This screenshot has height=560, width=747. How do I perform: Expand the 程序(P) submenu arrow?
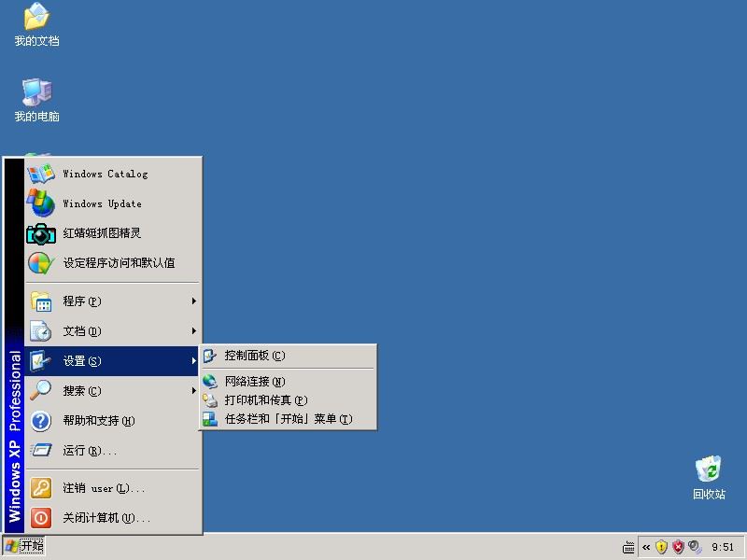click(x=194, y=301)
